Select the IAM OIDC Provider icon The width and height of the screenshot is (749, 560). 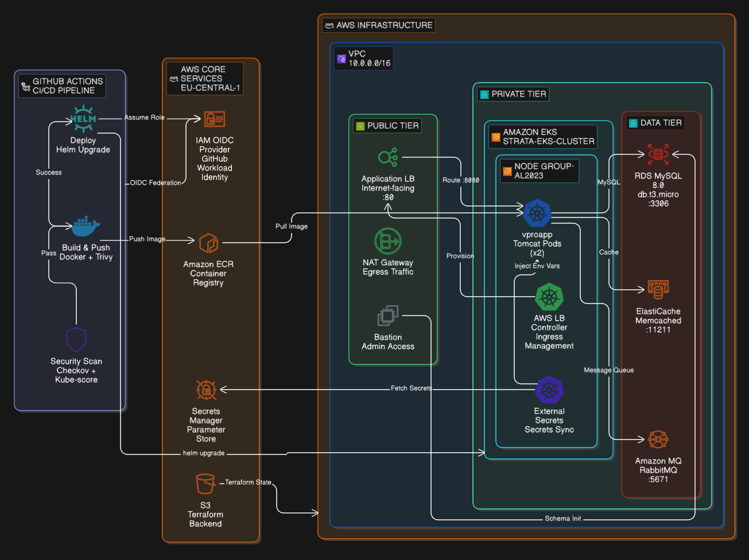tap(215, 119)
